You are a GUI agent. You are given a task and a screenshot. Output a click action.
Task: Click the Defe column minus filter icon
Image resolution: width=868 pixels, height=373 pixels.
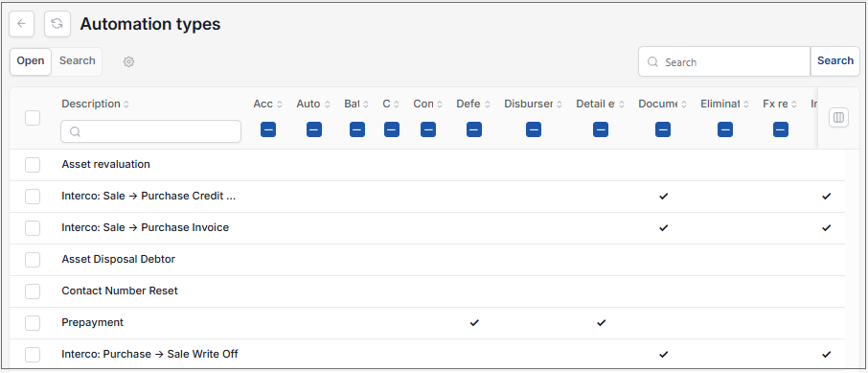474,129
